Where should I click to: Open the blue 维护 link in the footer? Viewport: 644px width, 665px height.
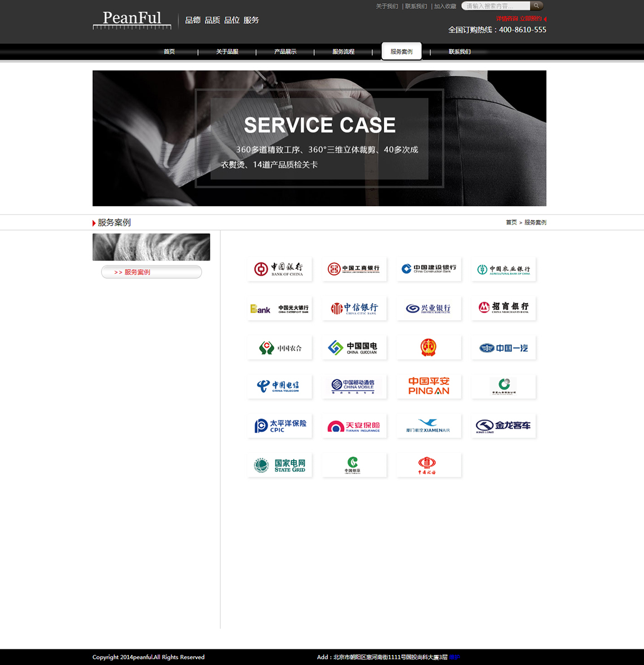[455, 657]
